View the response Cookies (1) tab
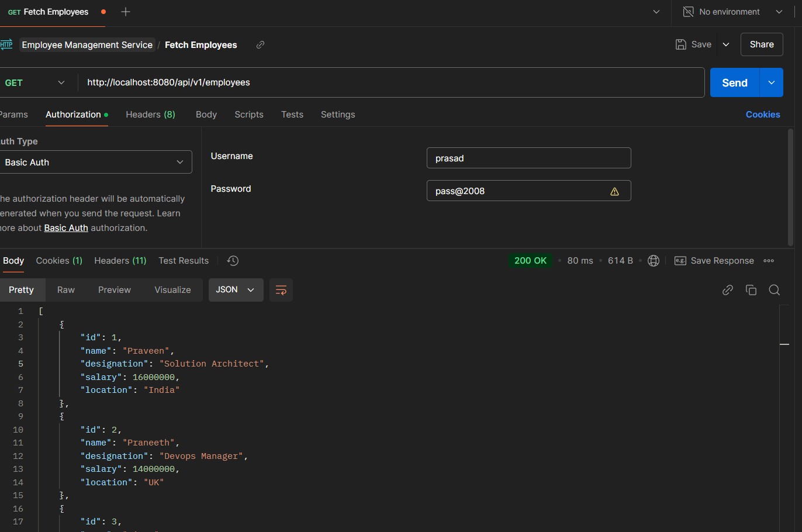This screenshot has height=532, width=802. [x=59, y=261]
